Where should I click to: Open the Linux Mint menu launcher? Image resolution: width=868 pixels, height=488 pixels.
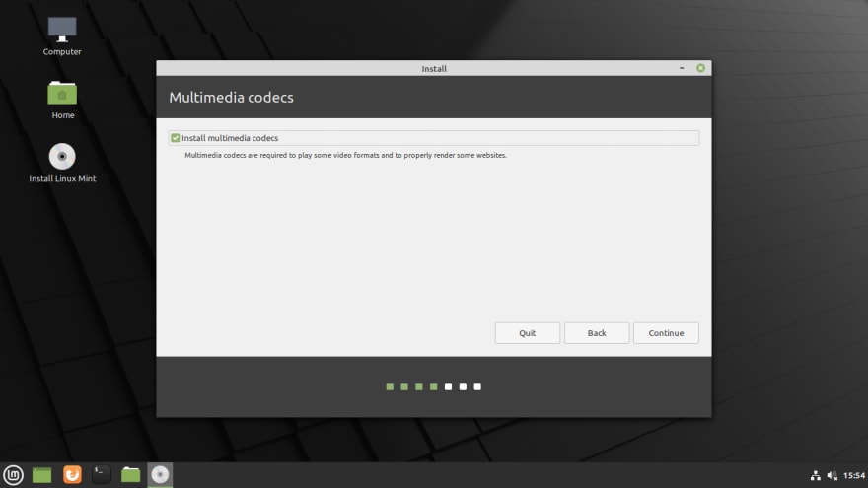[13, 475]
